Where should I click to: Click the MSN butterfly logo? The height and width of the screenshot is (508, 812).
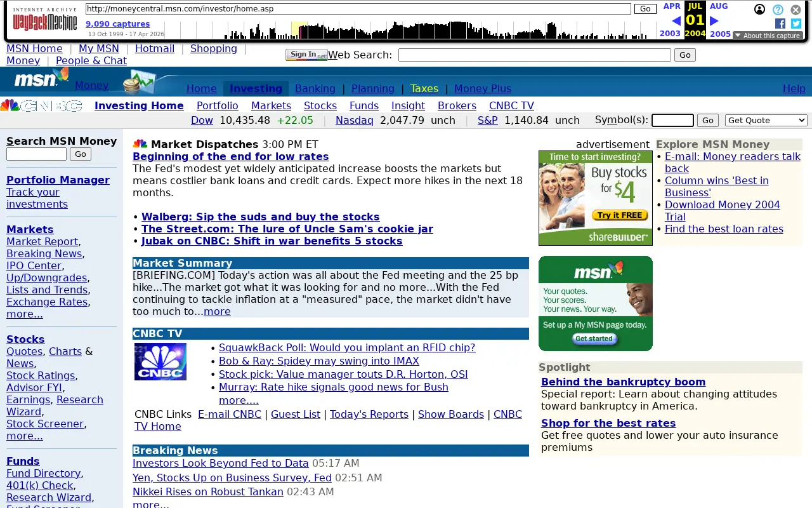[41, 79]
